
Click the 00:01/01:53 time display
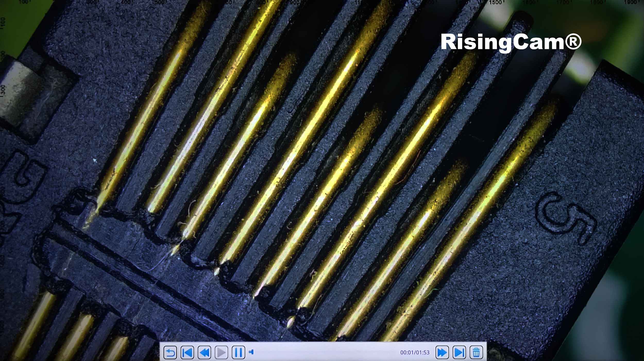tap(415, 352)
